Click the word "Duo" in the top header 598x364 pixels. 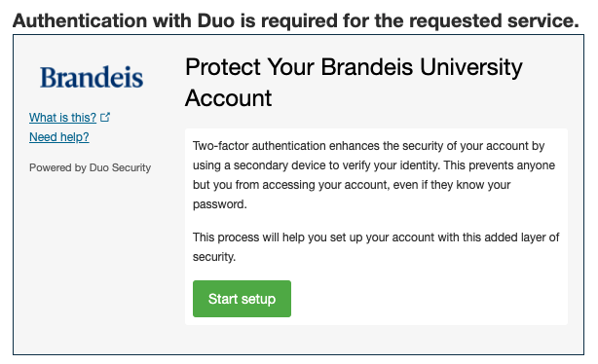pos(216,20)
